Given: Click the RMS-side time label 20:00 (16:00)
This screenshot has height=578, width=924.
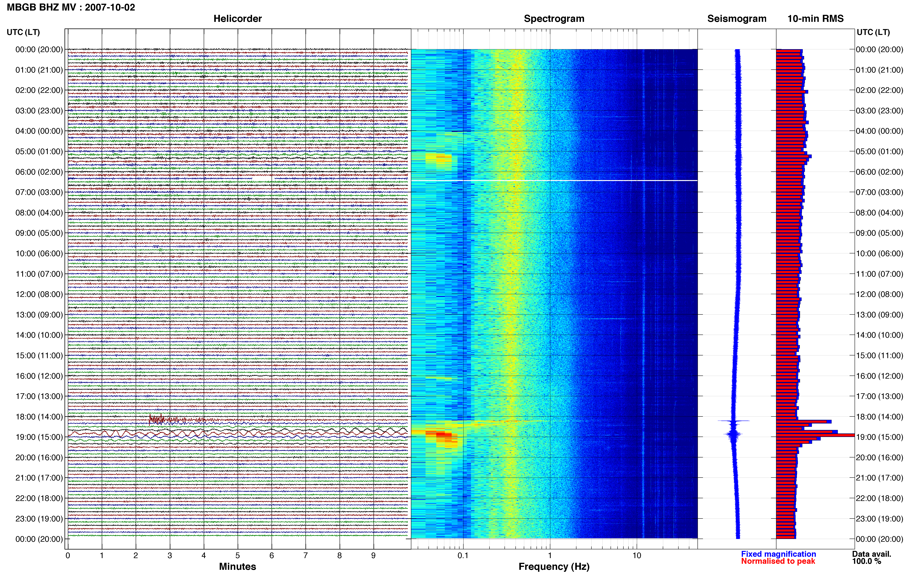Looking at the screenshot, I should (x=879, y=458).
